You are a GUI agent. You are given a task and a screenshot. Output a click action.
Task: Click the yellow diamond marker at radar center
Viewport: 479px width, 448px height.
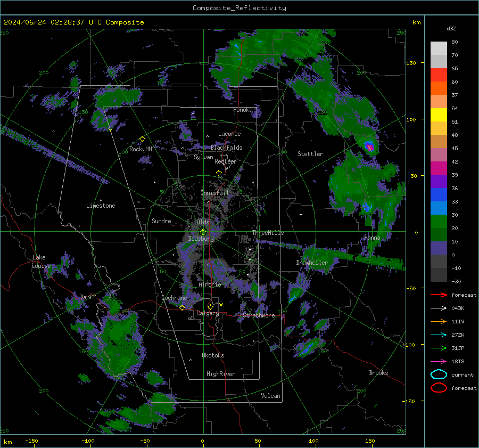203,232
